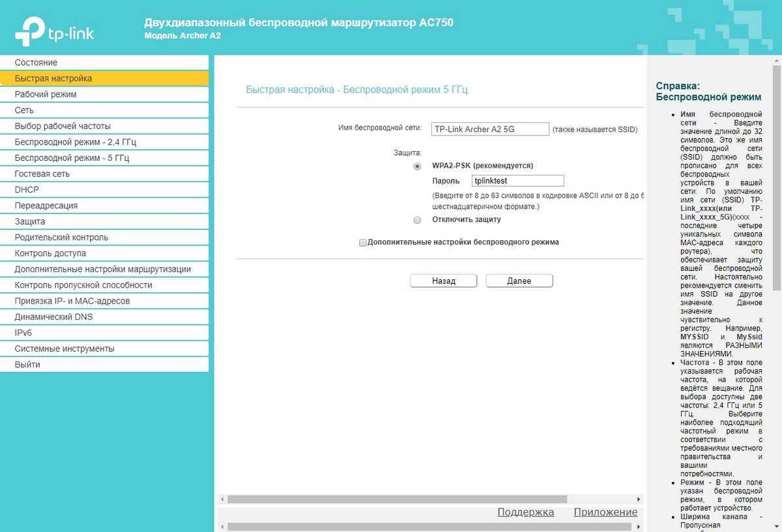Click left arrow of upper horizontal scrollbar
This screenshot has height=532, width=782.
pyautogui.click(x=222, y=499)
